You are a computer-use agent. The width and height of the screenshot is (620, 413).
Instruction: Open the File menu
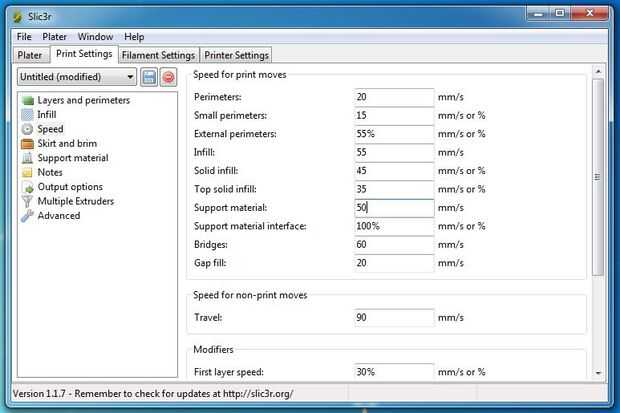[24, 37]
